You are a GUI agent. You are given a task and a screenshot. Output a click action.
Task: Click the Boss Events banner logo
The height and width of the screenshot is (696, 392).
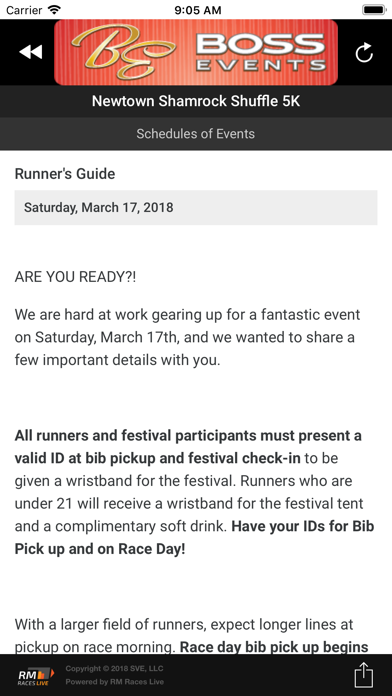pyautogui.click(x=196, y=52)
